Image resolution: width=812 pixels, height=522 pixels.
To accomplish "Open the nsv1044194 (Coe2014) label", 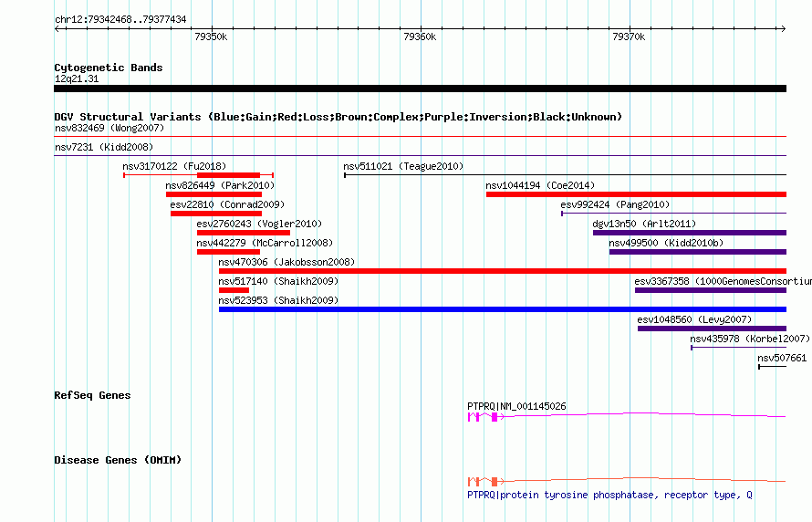I will pyautogui.click(x=540, y=185).
